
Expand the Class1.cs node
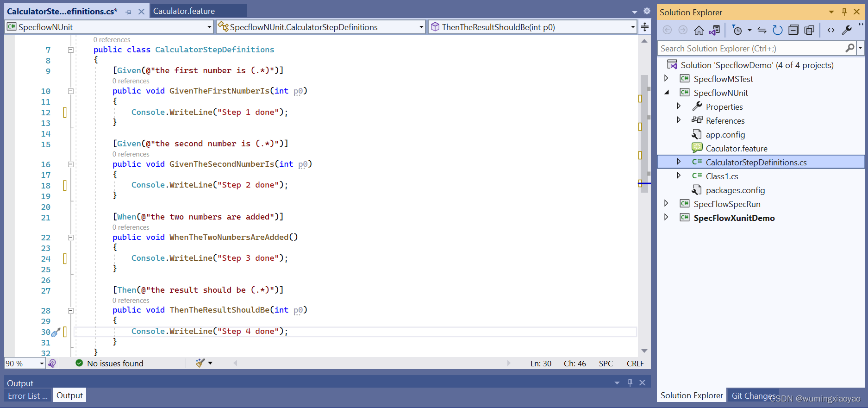point(679,176)
